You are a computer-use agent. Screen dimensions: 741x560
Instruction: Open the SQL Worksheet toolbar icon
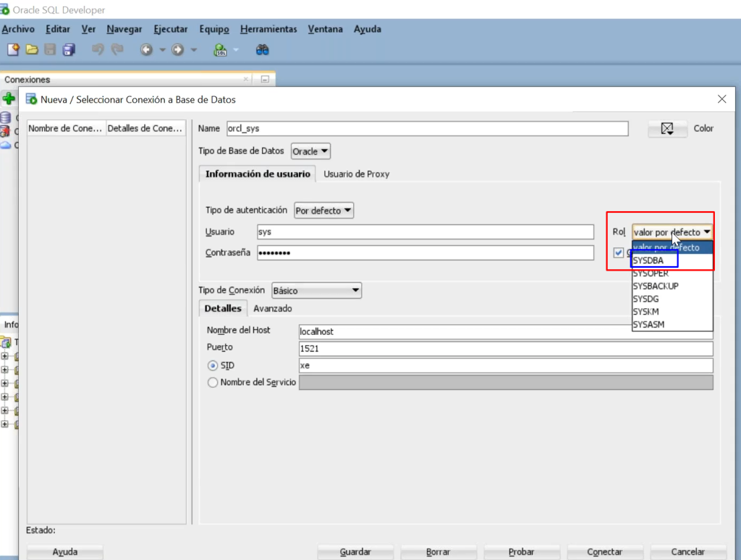pos(220,50)
